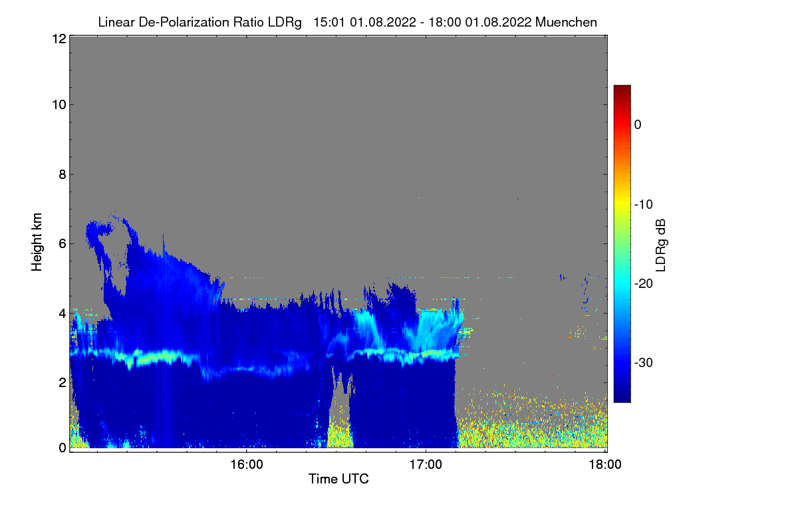Click the colorbar '0' dB tick label

tap(638, 124)
